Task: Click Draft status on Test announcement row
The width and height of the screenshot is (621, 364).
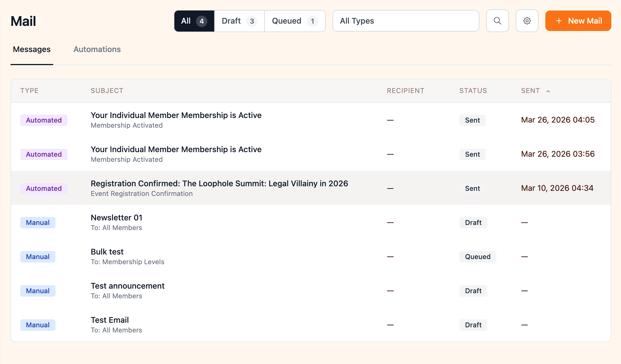Action: (x=473, y=291)
